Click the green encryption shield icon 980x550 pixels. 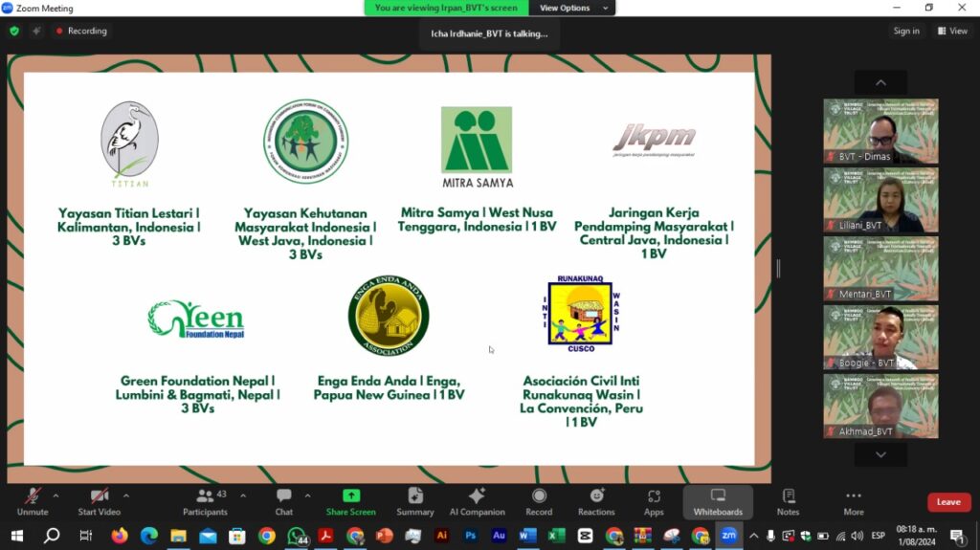coord(14,31)
